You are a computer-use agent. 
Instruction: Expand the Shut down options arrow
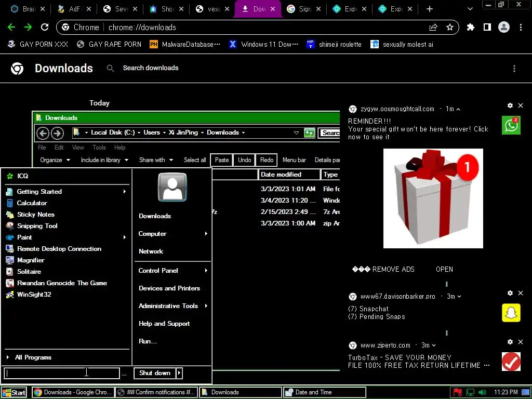pyautogui.click(x=179, y=373)
